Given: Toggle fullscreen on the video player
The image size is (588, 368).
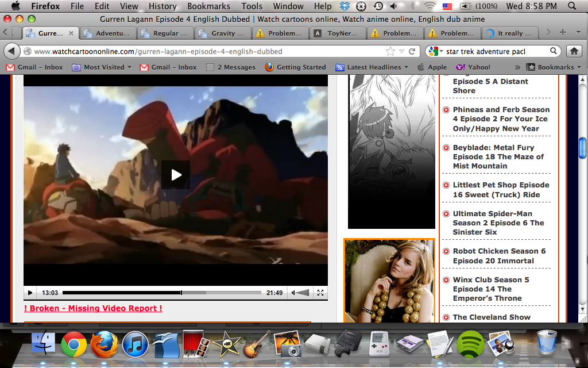Looking at the screenshot, I should click(320, 293).
